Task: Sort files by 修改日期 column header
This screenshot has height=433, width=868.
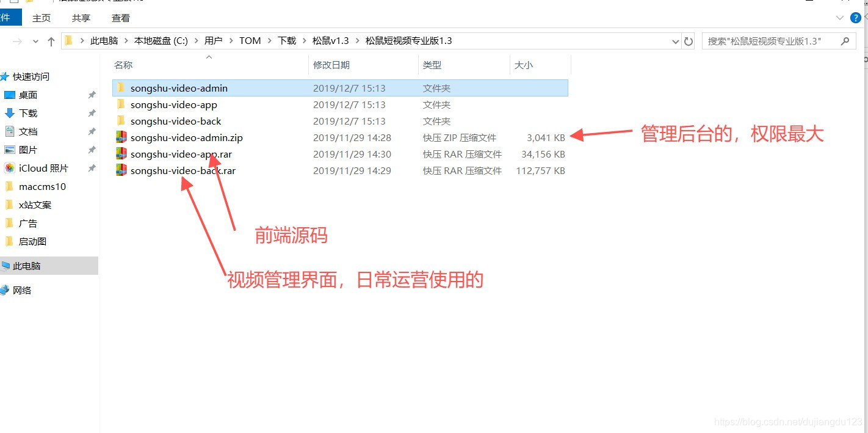Action: pyautogui.click(x=331, y=65)
